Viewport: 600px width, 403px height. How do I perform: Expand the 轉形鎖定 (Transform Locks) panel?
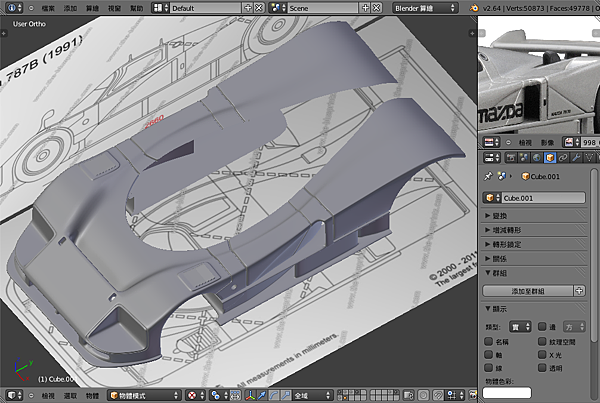coord(534,244)
